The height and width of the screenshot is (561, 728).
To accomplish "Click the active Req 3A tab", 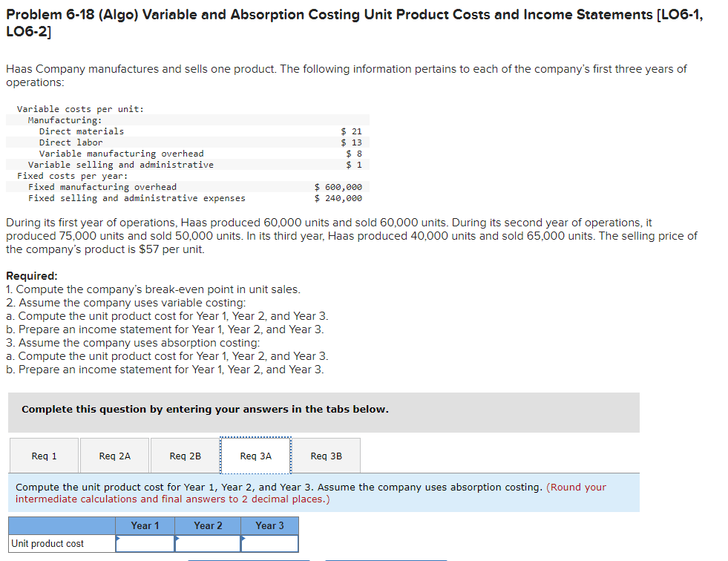I will pyautogui.click(x=256, y=456).
